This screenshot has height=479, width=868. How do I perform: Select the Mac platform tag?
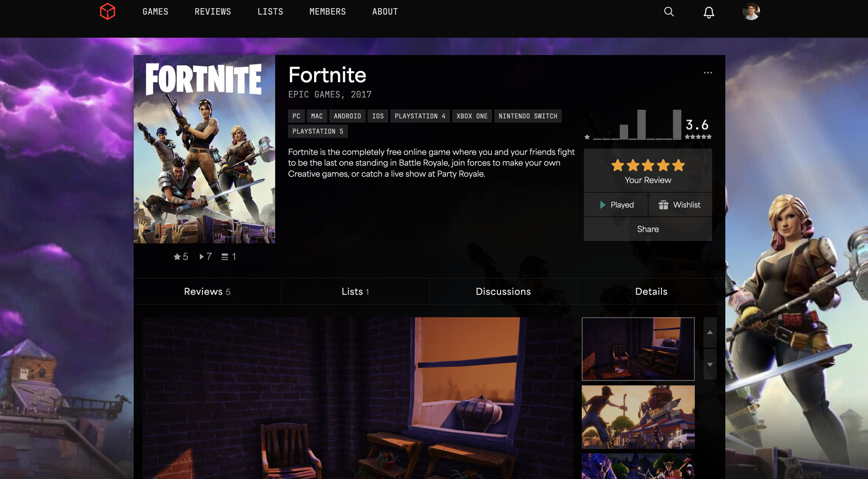click(317, 116)
